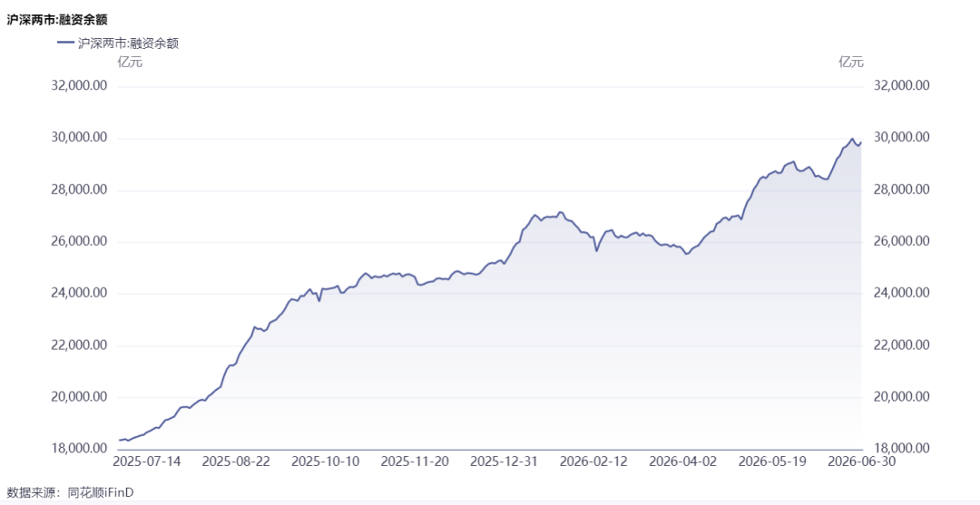Click the line's sharp dip in mid-February 2026
The image size is (980, 505).
click(596, 251)
